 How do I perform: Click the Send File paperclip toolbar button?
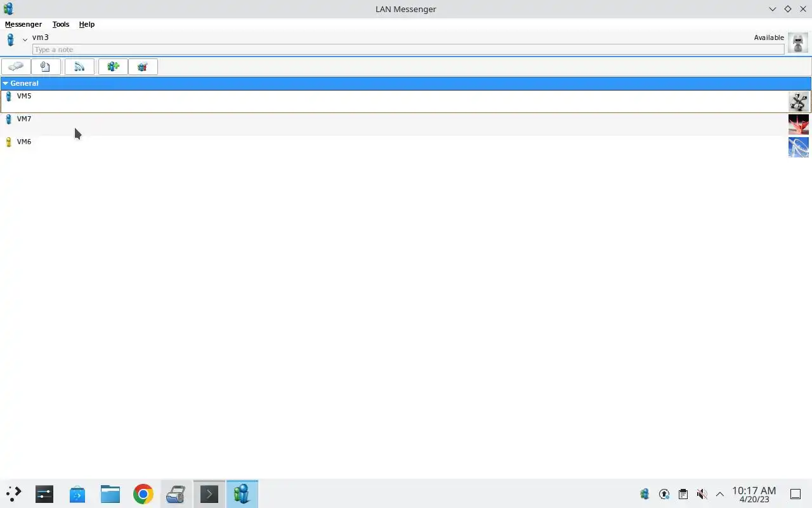[46, 67]
